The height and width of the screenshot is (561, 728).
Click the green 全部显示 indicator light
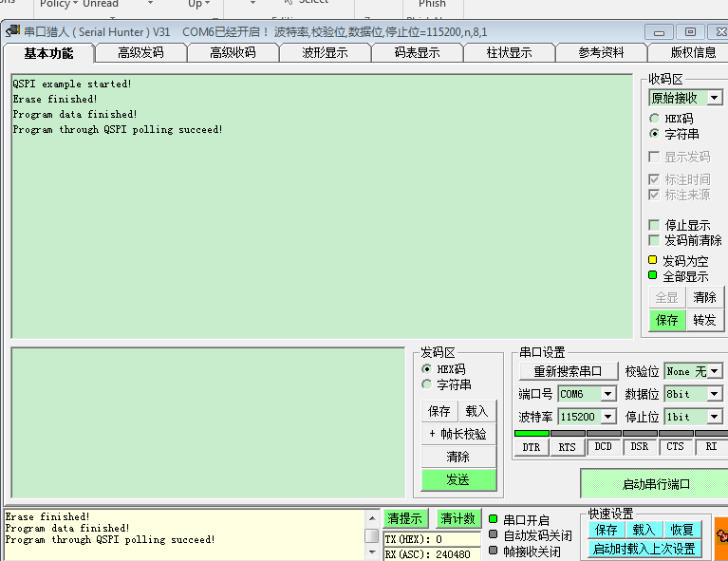click(652, 275)
